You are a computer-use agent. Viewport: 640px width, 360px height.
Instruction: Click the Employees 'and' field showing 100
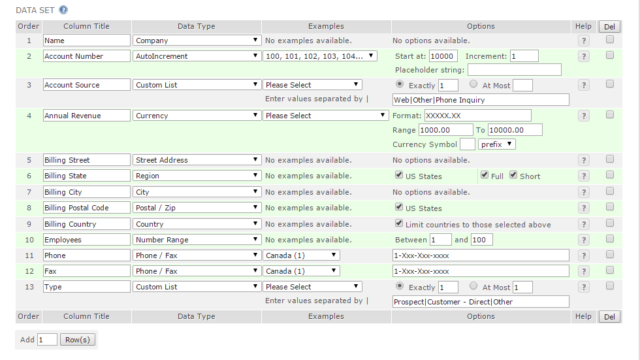[482, 240]
